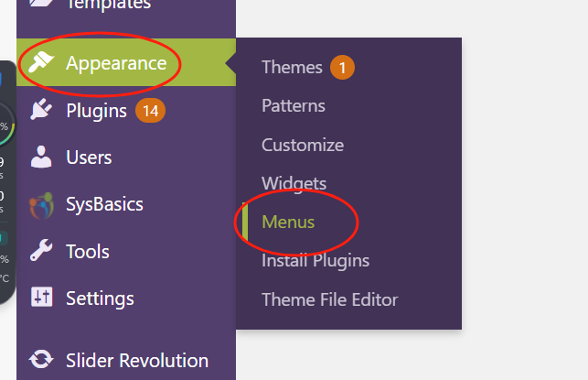The height and width of the screenshot is (380, 588).
Task: Go to the Settings menu label
Action: pos(100,299)
